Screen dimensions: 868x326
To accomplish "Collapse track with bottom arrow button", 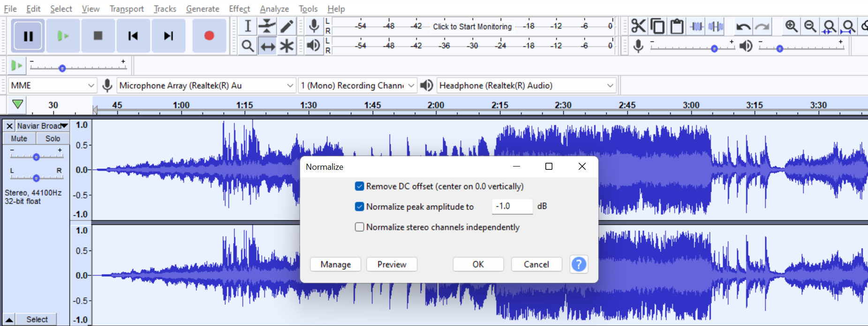I will click(9, 319).
